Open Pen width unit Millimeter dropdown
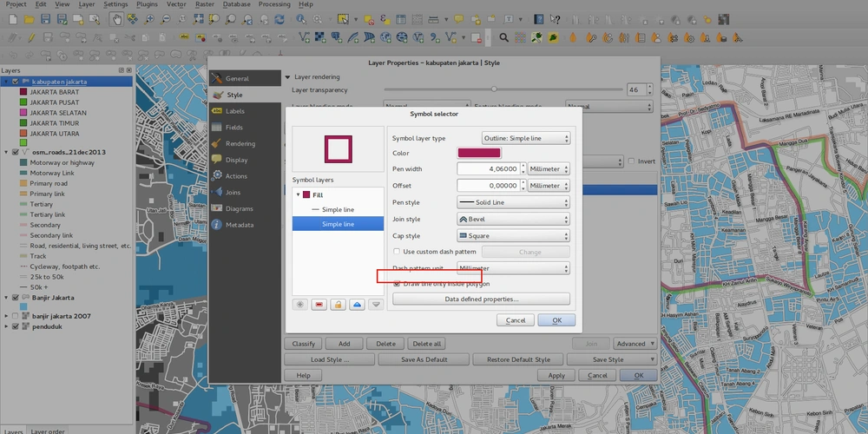The height and width of the screenshot is (434, 868). [x=549, y=169]
